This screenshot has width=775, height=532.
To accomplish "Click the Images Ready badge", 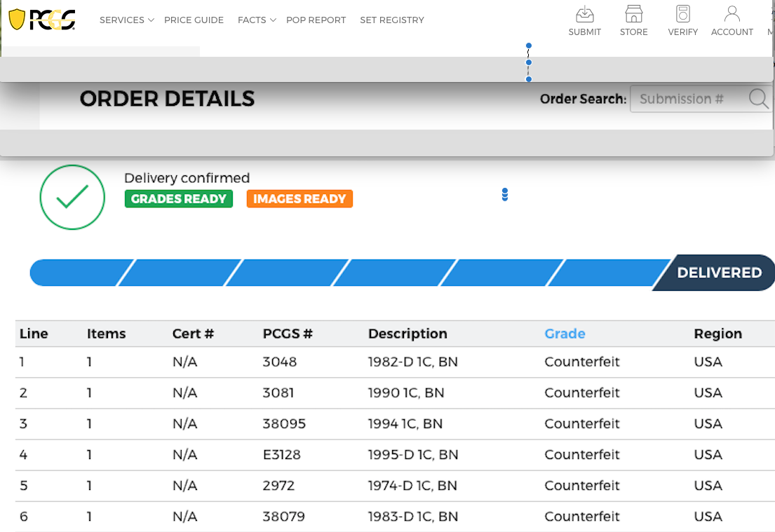I will point(299,199).
